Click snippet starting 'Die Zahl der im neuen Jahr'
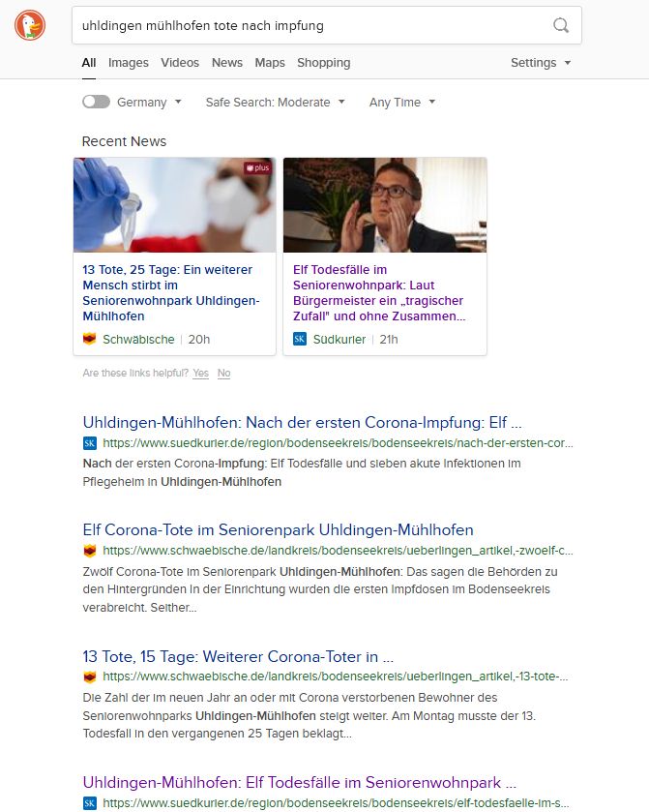This screenshot has width=649, height=812. tap(309, 715)
